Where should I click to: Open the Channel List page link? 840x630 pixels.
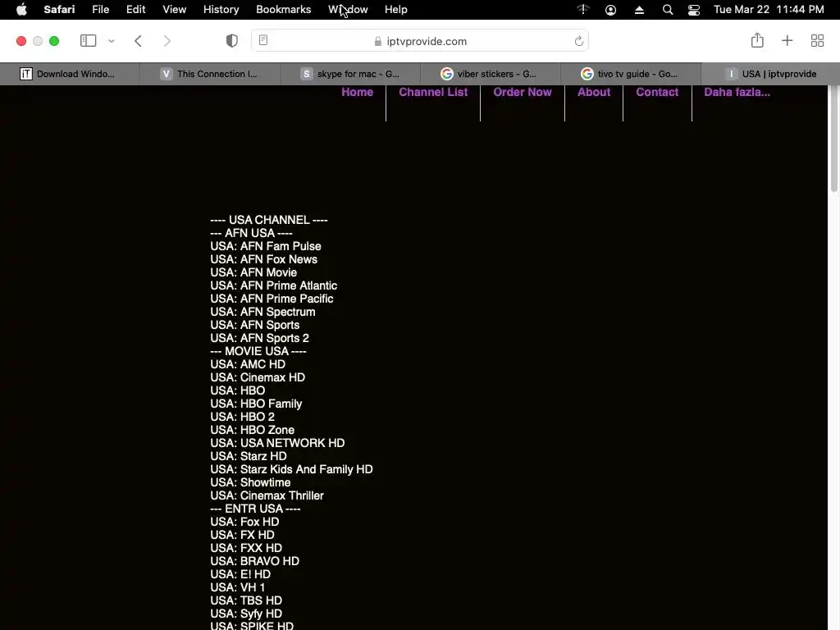pyautogui.click(x=433, y=92)
